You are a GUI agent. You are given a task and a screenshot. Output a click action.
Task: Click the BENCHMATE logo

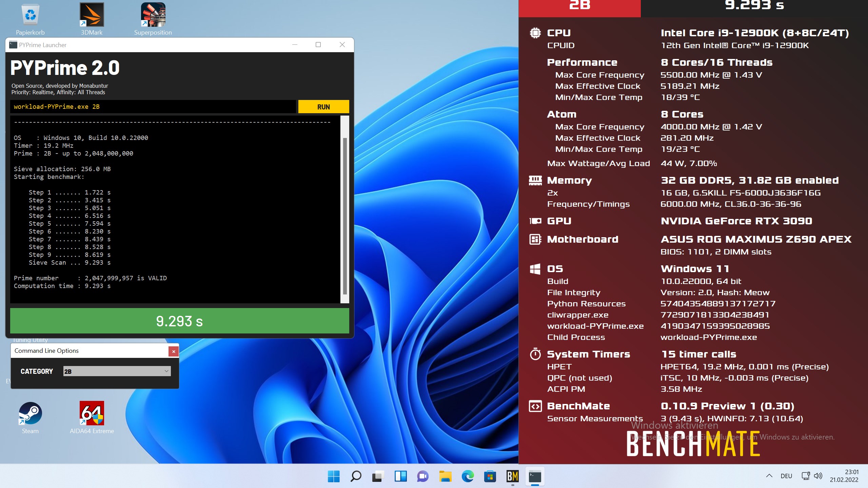(x=693, y=444)
